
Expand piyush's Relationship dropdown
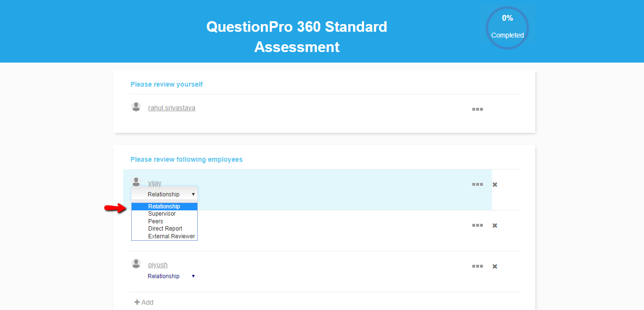[x=171, y=276]
